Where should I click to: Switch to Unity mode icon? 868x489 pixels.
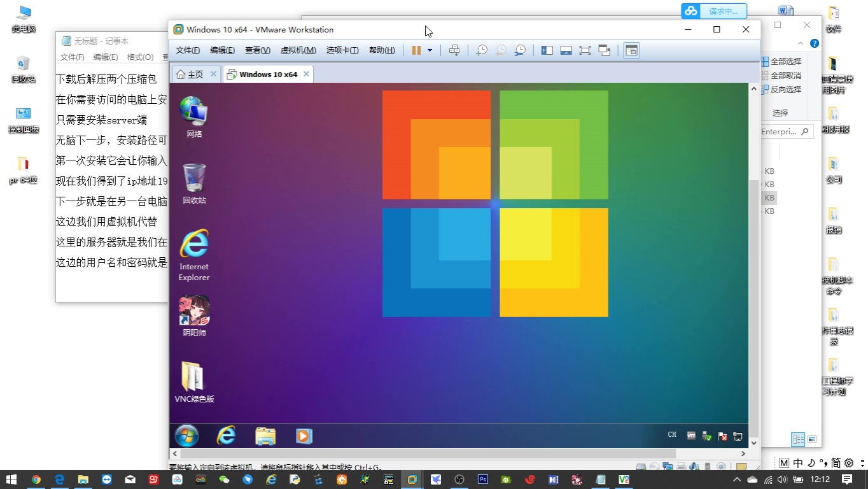[605, 50]
